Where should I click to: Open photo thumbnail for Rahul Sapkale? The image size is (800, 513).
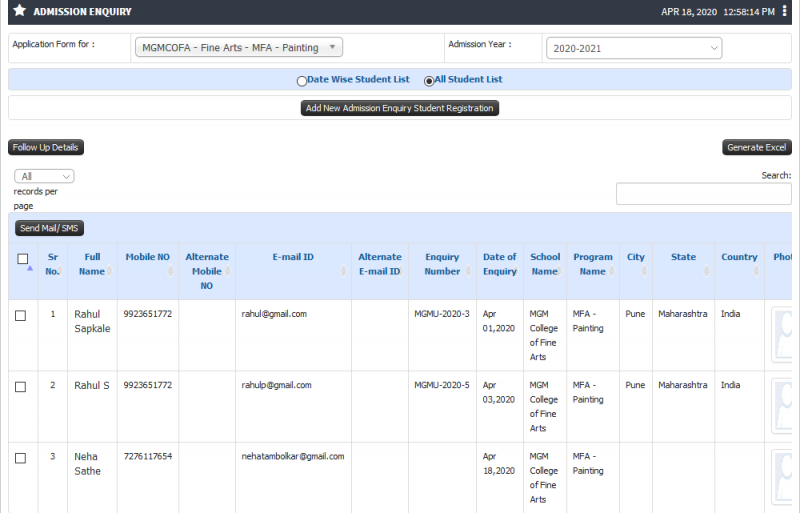[x=782, y=334]
